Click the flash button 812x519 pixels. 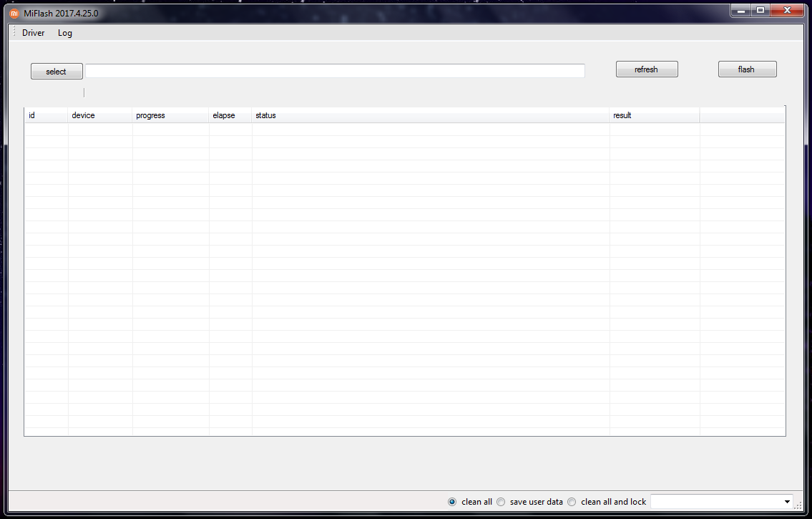click(747, 69)
